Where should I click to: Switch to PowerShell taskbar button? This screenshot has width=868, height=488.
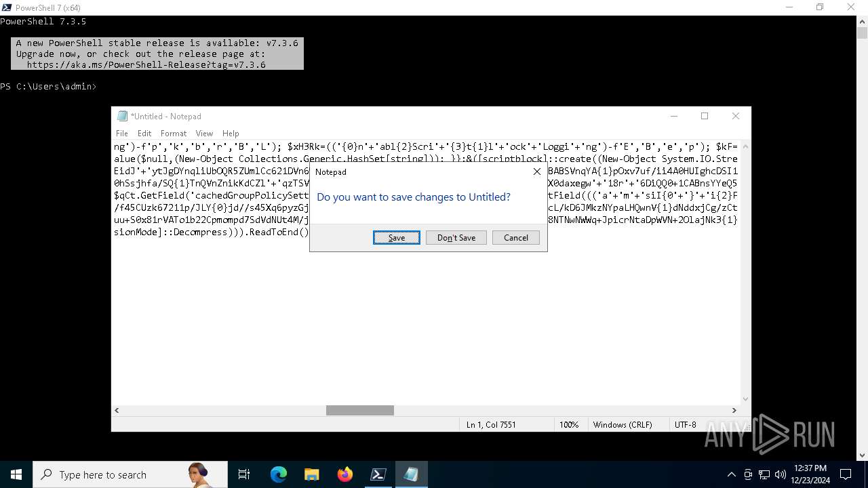378,474
